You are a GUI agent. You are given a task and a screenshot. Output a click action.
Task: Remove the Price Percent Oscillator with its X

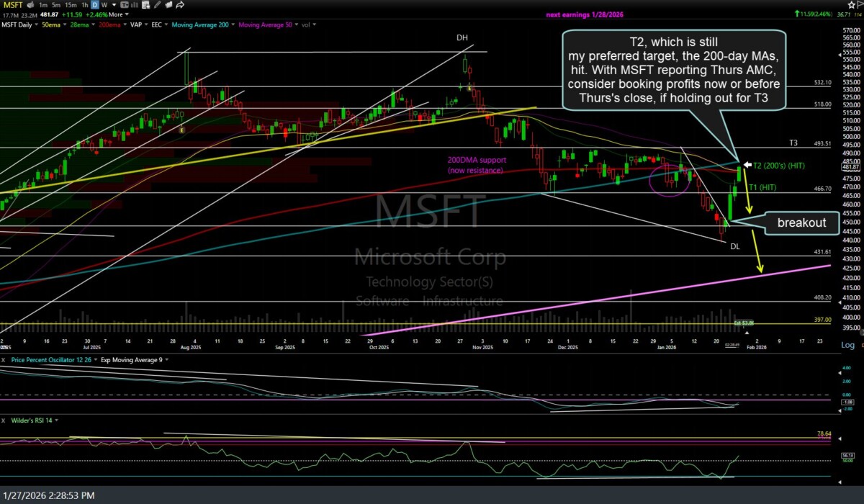coord(4,360)
